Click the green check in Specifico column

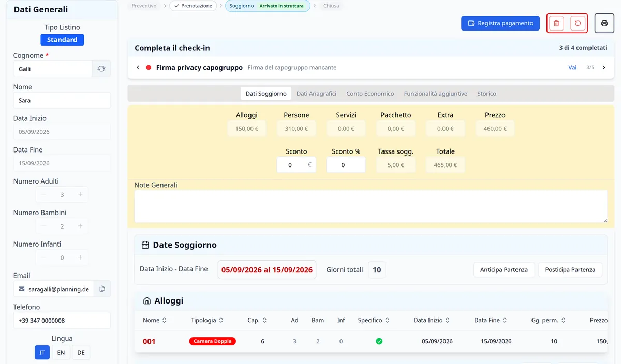tap(379, 341)
